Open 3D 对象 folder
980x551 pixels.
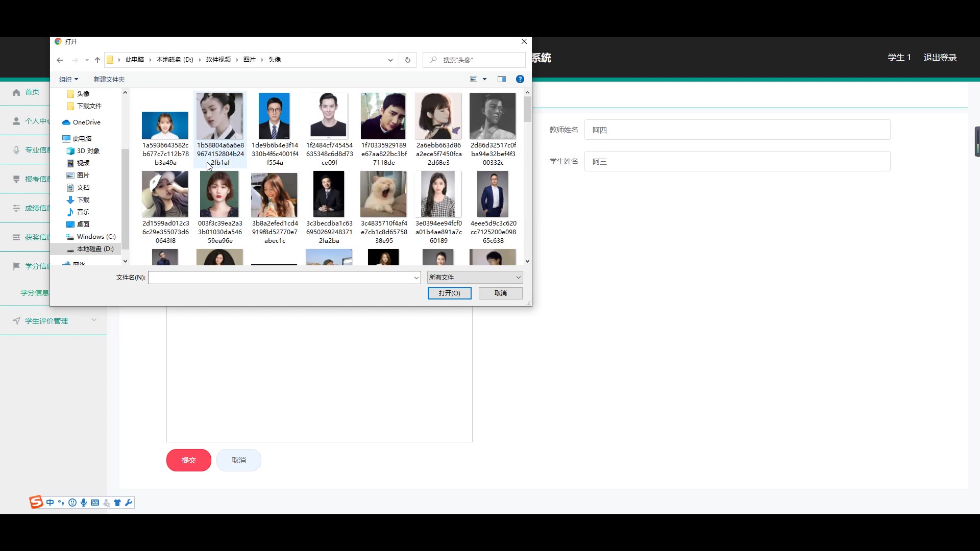point(83,151)
